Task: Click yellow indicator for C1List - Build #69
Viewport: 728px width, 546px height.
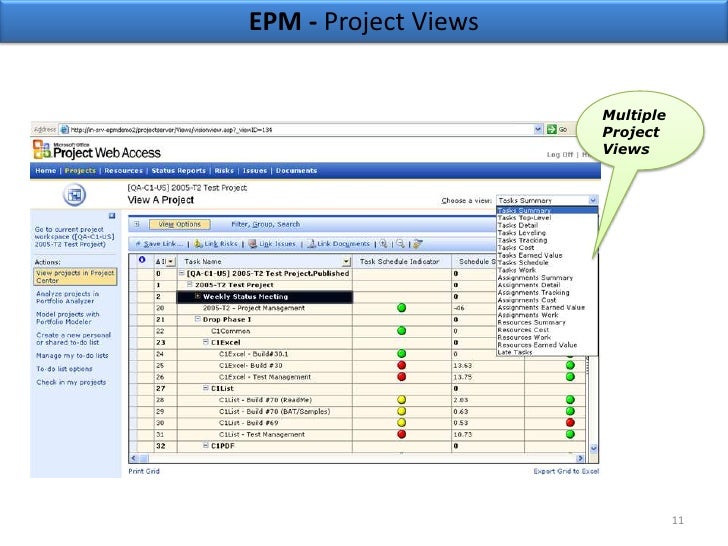Action: coord(402,422)
